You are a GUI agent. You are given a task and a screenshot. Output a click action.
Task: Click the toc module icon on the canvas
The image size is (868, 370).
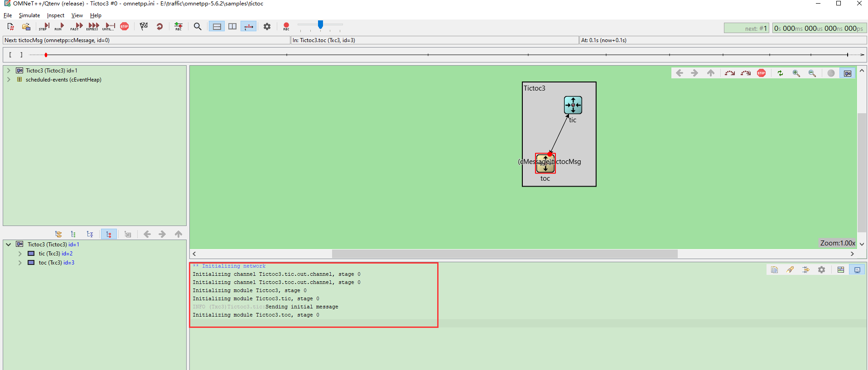545,163
